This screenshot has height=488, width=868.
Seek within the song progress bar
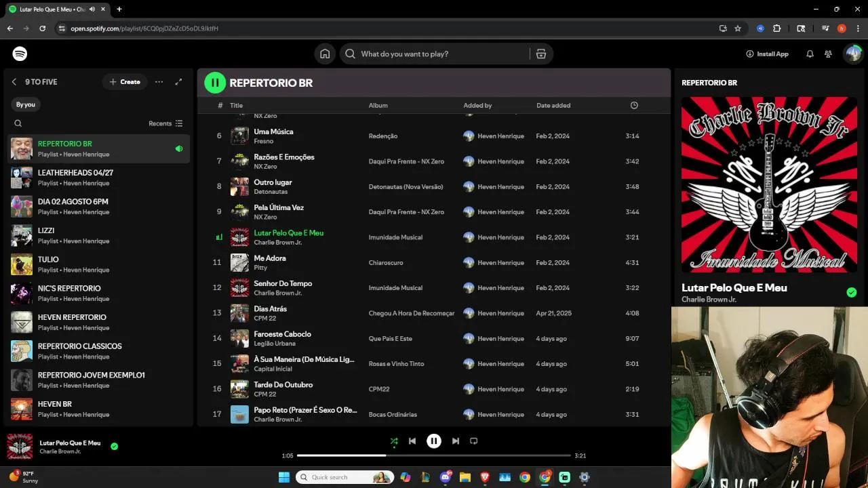coord(434,455)
